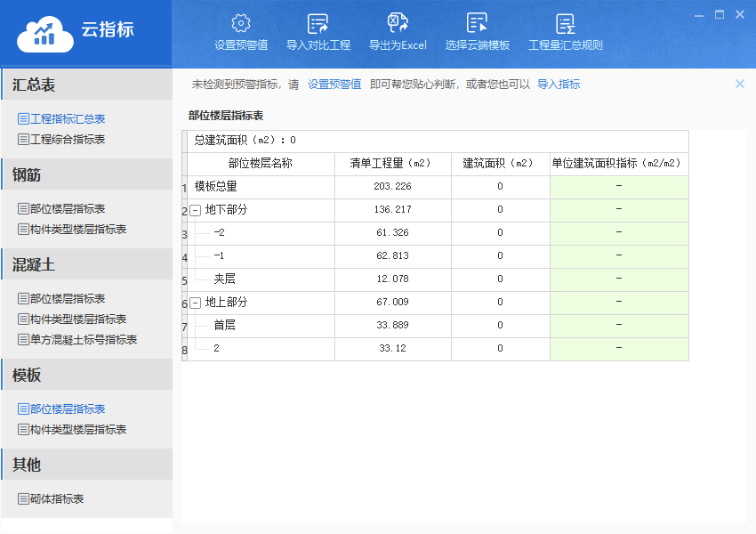The height and width of the screenshot is (534, 756).
Task: Click the 136.217 quantity cell
Action: click(x=392, y=209)
